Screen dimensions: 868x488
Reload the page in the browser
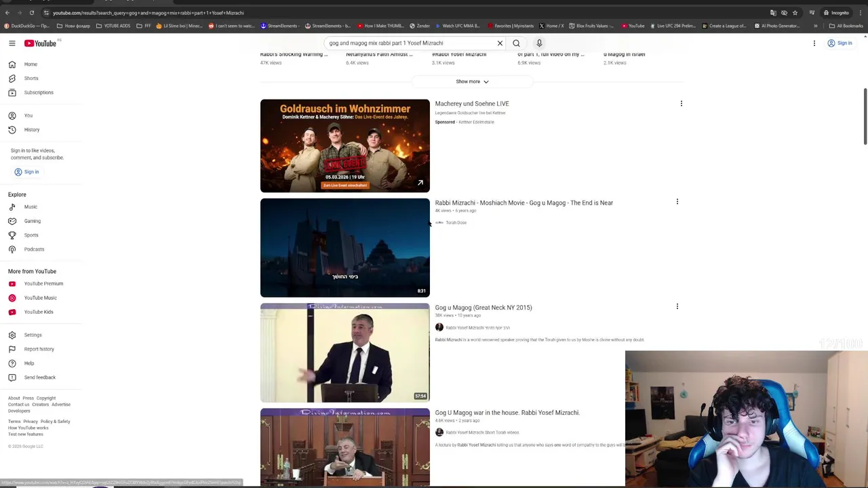33,13
